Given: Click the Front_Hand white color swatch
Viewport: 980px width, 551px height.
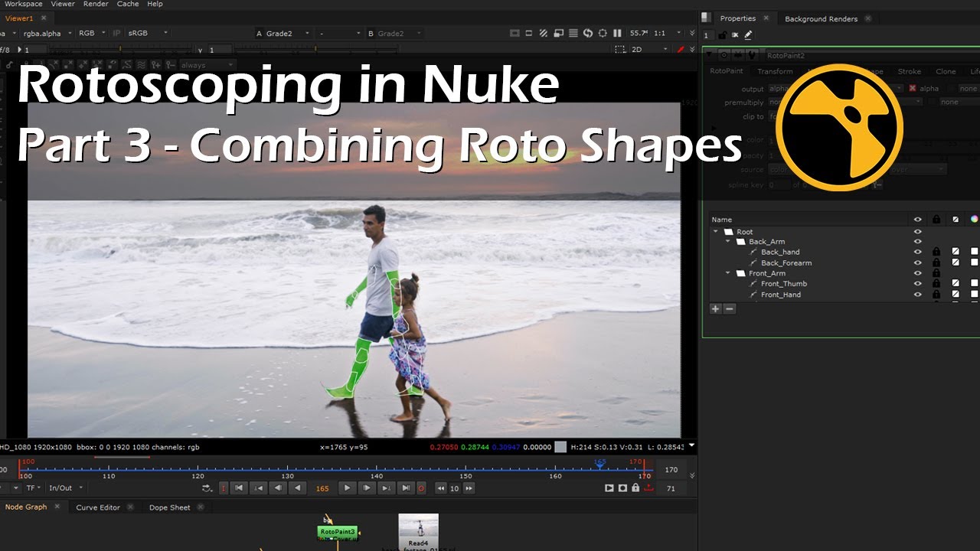Looking at the screenshot, I should 974,294.
